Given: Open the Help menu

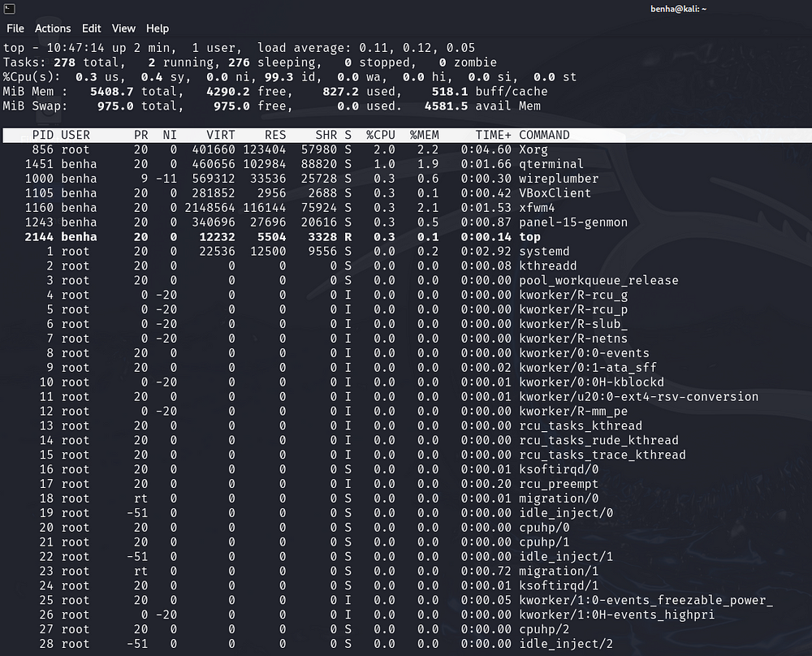Looking at the screenshot, I should [157, 28].
